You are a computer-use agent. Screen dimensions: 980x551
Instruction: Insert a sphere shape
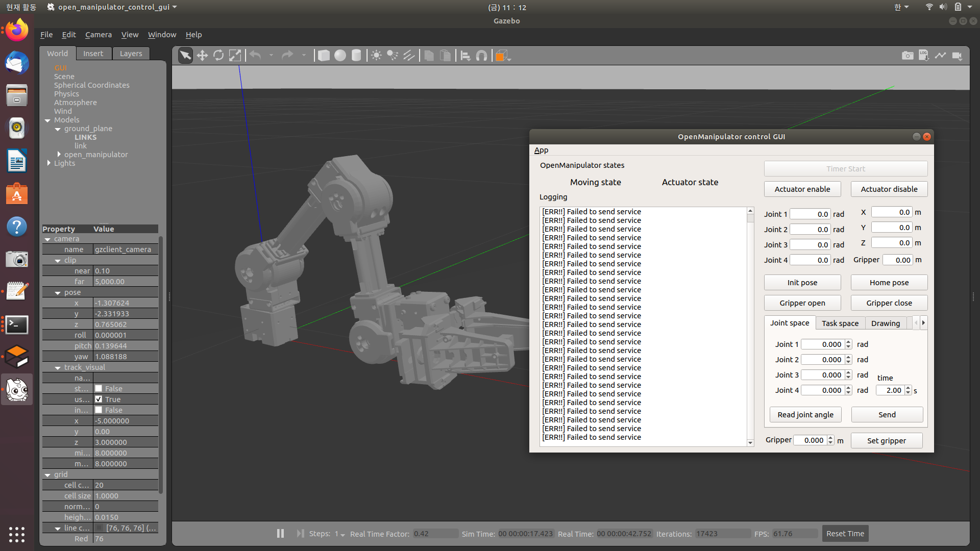340,56
